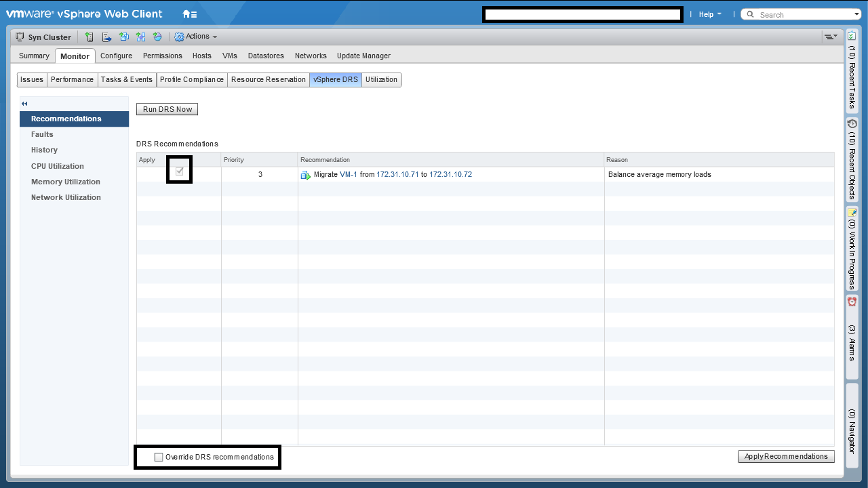Viewport: 868px width, 488px height.
Task: Open the Help dropdown menu
Action: pos(709,14)
